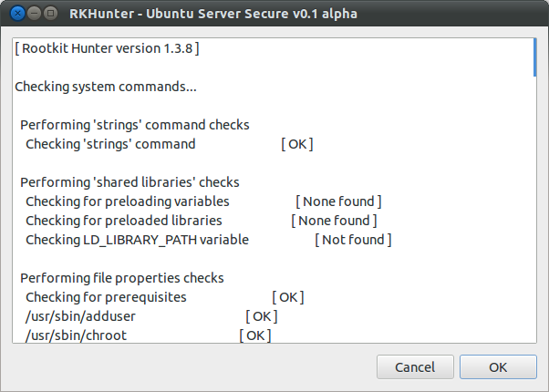This screenshot has width=549, height=392.
Task: Click the Checking LD_LIBRARY_PATH variable line
Action: point(137,240)
